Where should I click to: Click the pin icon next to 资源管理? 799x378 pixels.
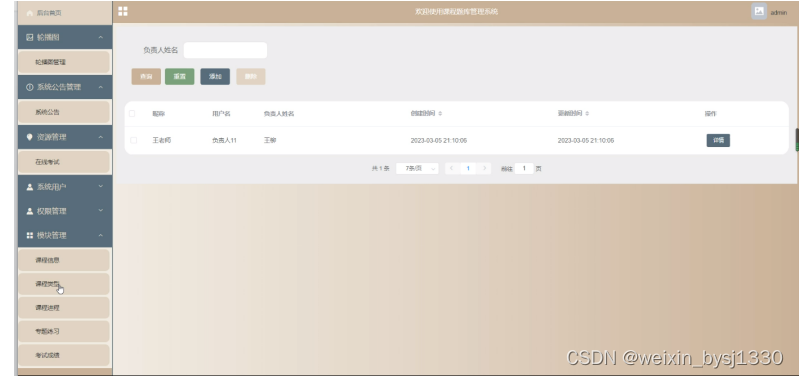[x=30, y=137]
